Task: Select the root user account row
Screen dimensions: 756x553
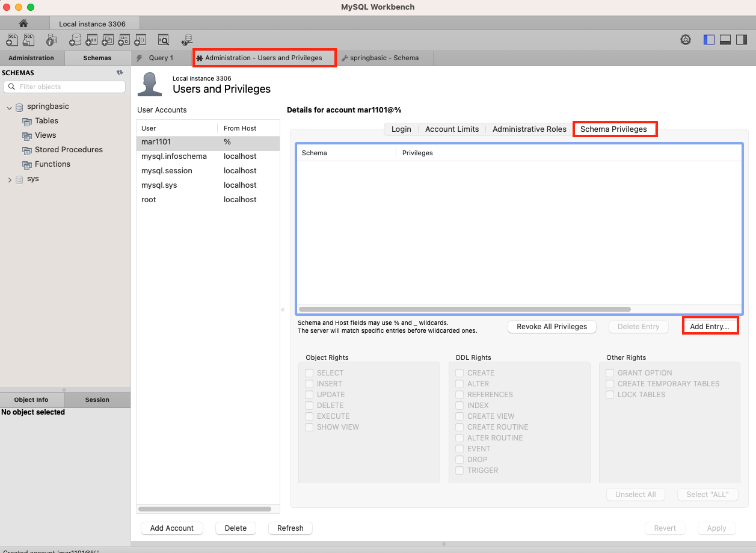Action: [x=208, y=200]
